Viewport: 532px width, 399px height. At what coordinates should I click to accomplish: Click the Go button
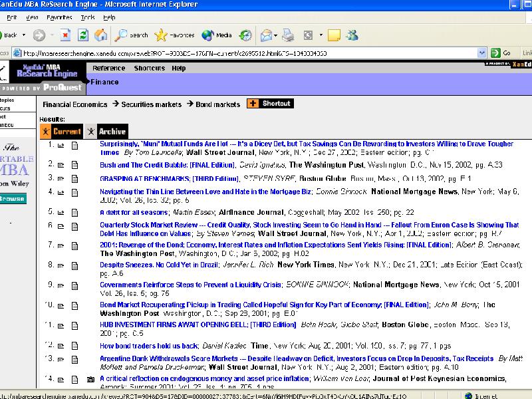(x=501, y=53)
